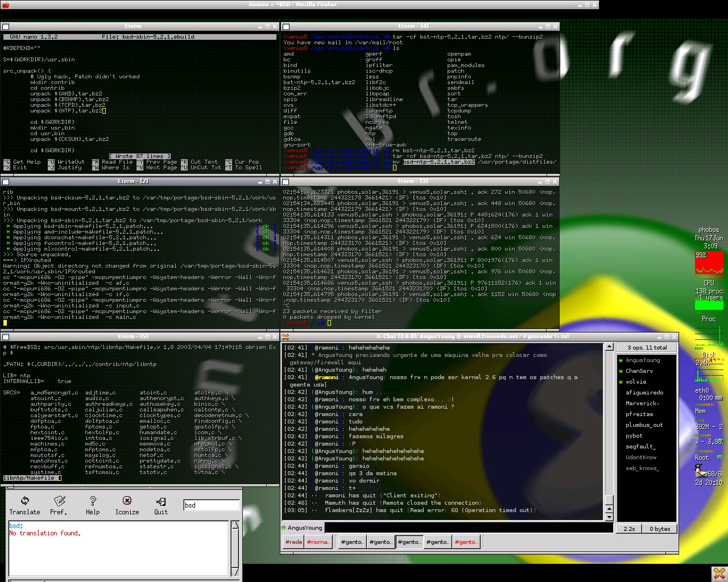The height and width of the screenshot is (582, 728).
Task: Select AngusYoung in the X-Chat user list
Action: 643,360
